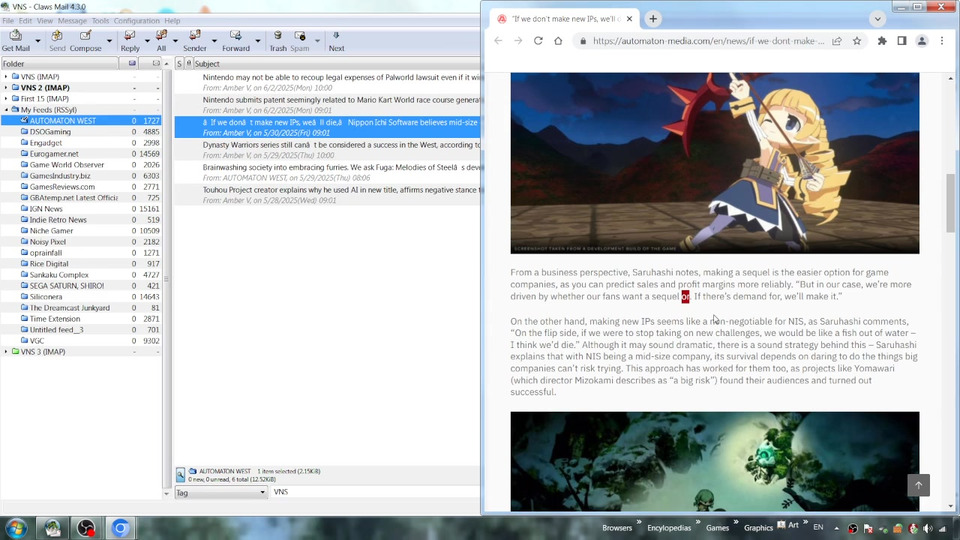Open the Message menu
The width and height of the screenshot is (960, 540).
coord(72,21)
